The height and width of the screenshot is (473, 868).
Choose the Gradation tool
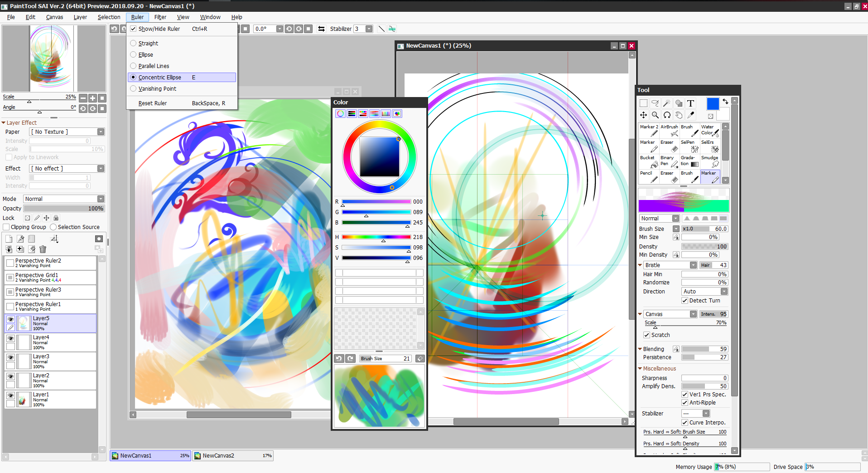pyautogui.click(x=688, y=161)
